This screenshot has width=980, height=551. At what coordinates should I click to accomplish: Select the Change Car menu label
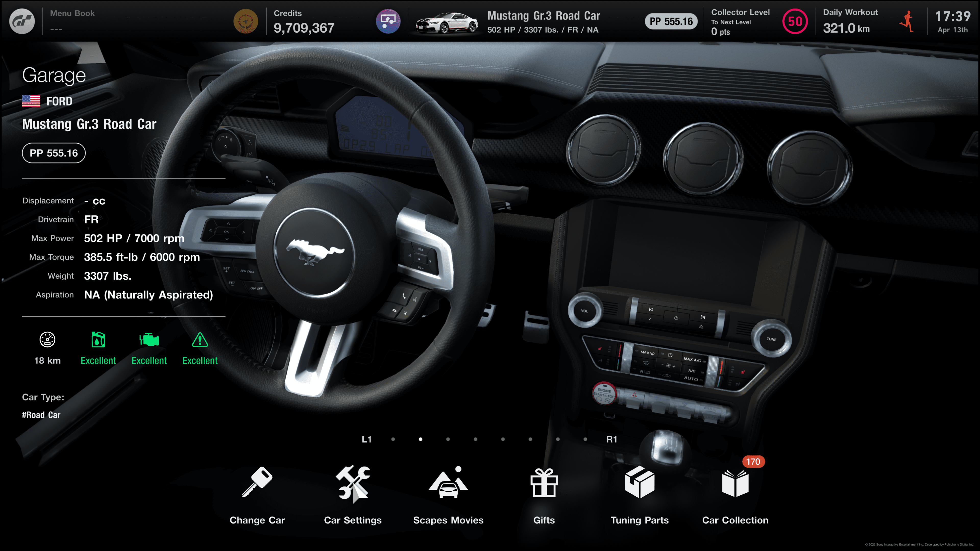point(257,520)
